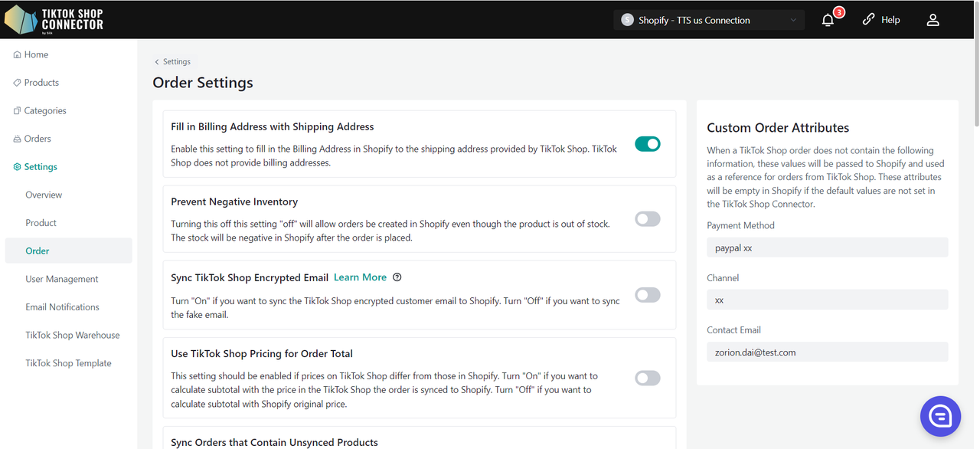Turn on Sync TikTok Shop Encrypted Email

click(647, 295)
